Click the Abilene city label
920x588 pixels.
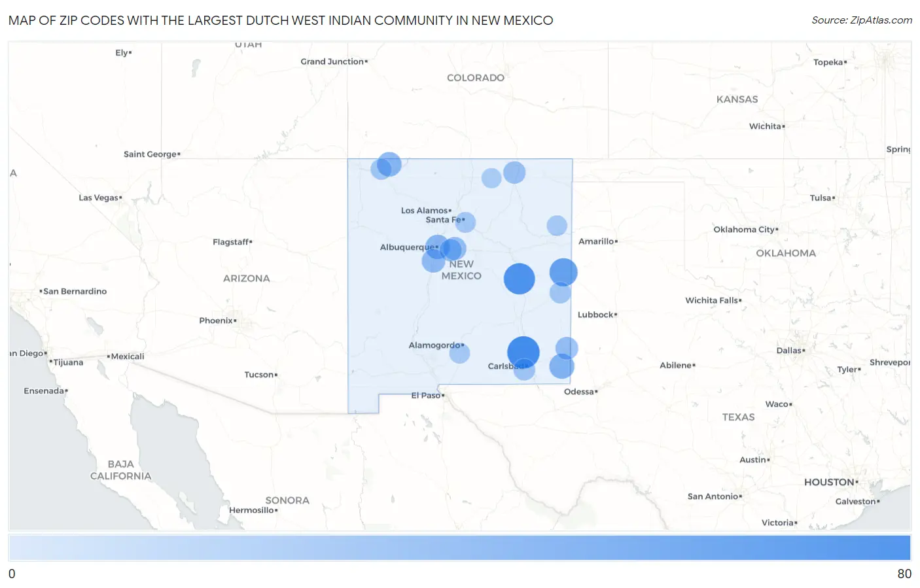point(677,366)
